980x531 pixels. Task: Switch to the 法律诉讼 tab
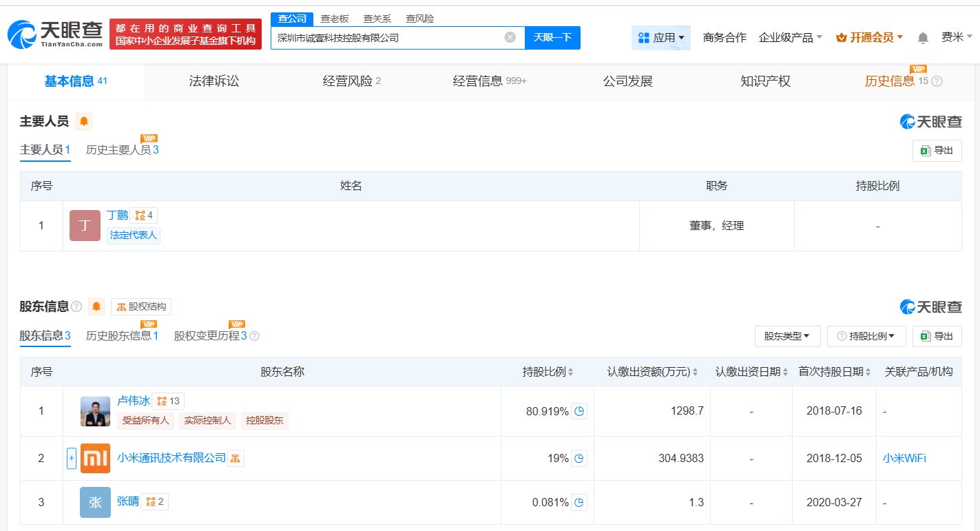[x=214, y=81]
